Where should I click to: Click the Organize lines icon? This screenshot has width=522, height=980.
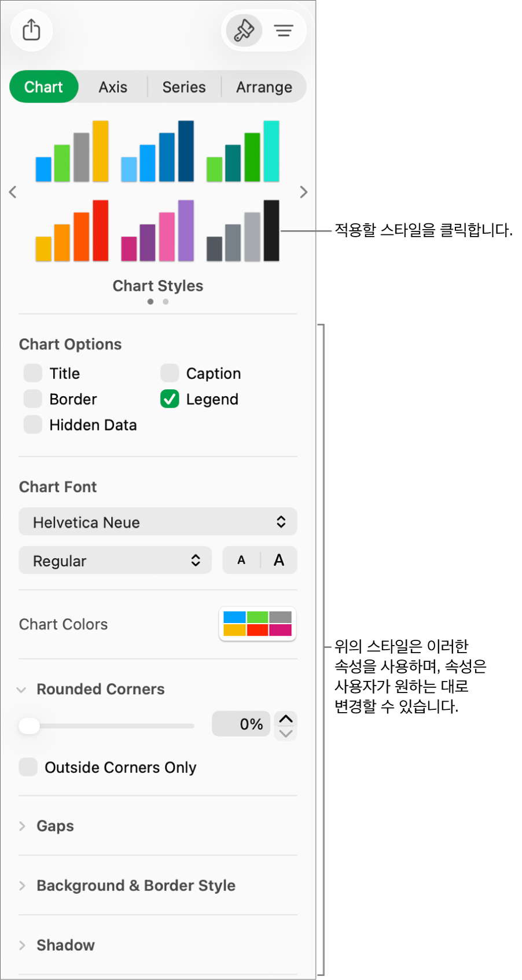click(x=284, y=30)
